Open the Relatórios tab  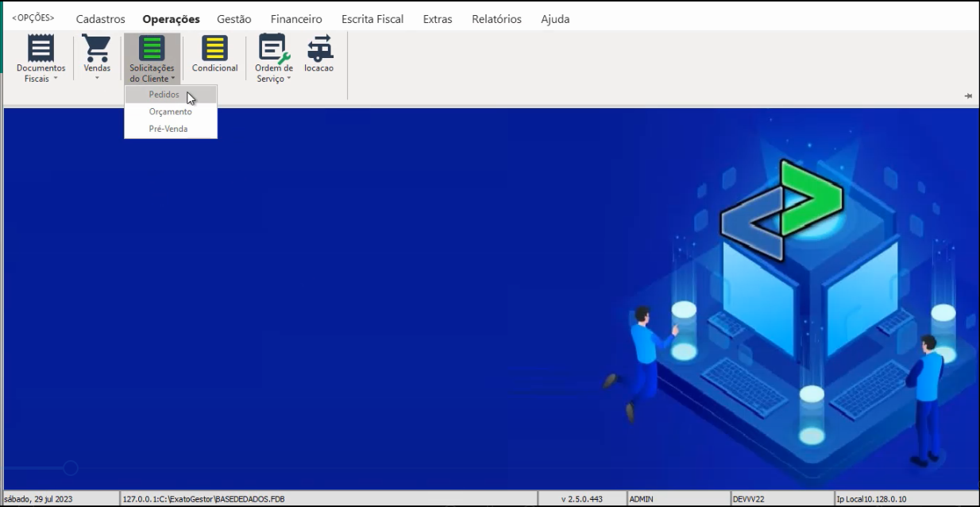click(496, 19)
